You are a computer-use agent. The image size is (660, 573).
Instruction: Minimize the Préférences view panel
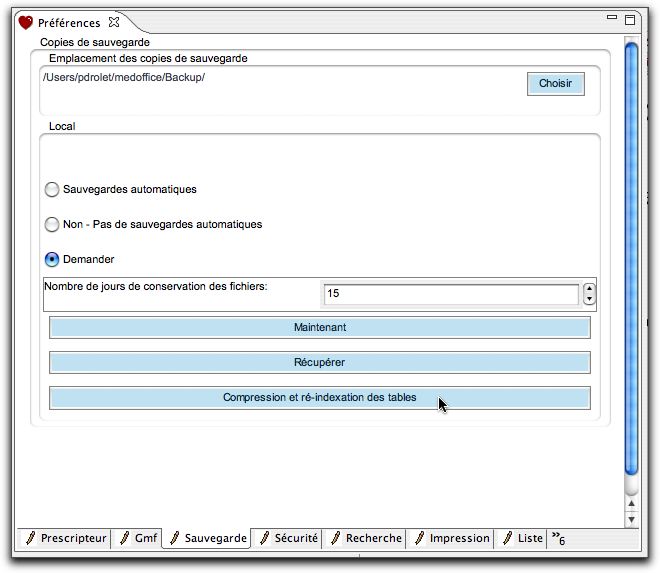point(612,18)
